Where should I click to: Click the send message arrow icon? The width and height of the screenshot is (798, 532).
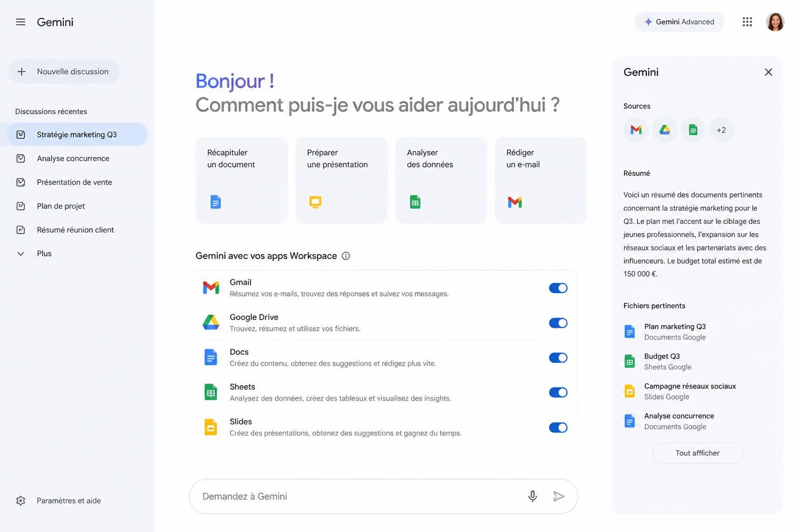click(559, 496)
